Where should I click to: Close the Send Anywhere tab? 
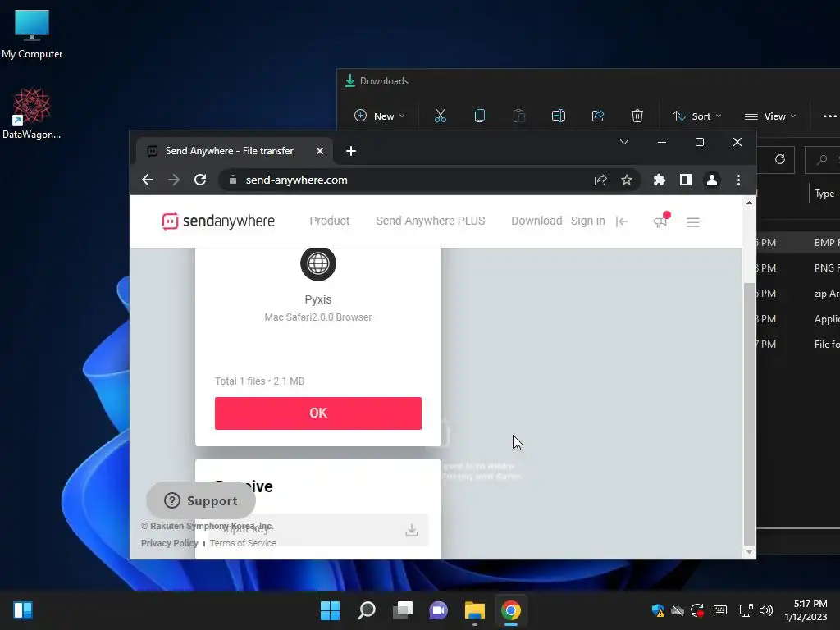coord(320,151)
